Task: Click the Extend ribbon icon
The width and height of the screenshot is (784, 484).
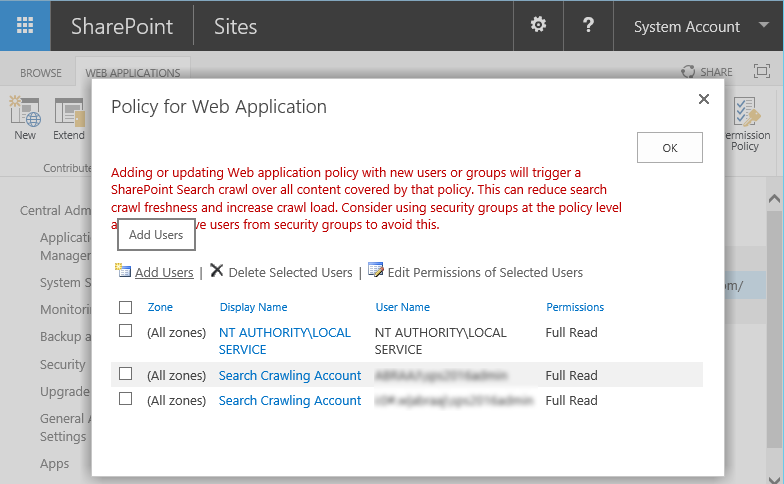Action: (x=70, y=111)
